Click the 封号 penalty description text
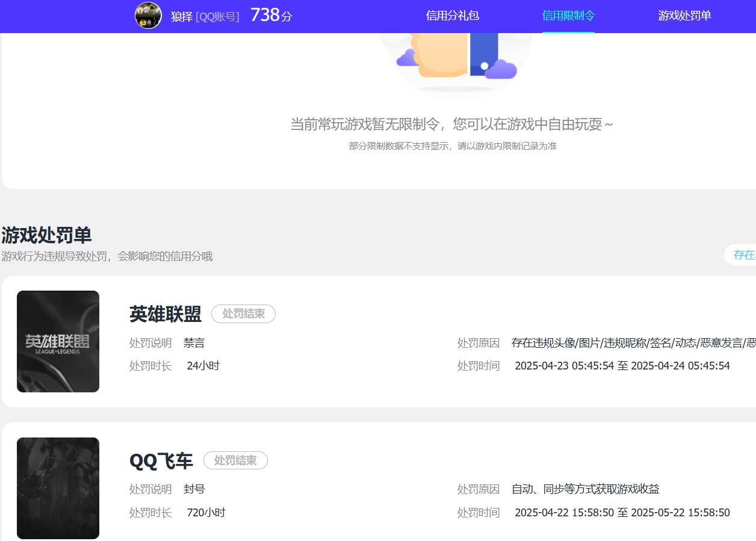756x541 pixels. coord(194,489)
